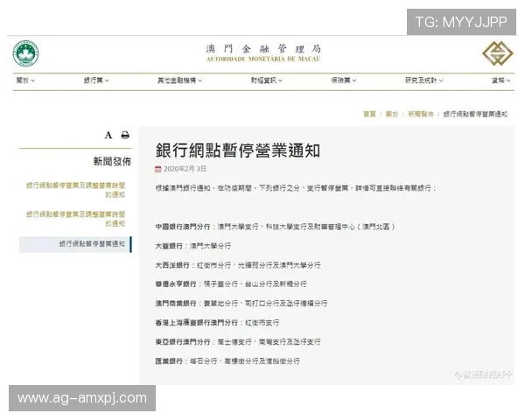Screen dimensions: 525x420
Task: Click the intro paragraph starting 根據澳門銀行通知
Action: coord(296,188)
